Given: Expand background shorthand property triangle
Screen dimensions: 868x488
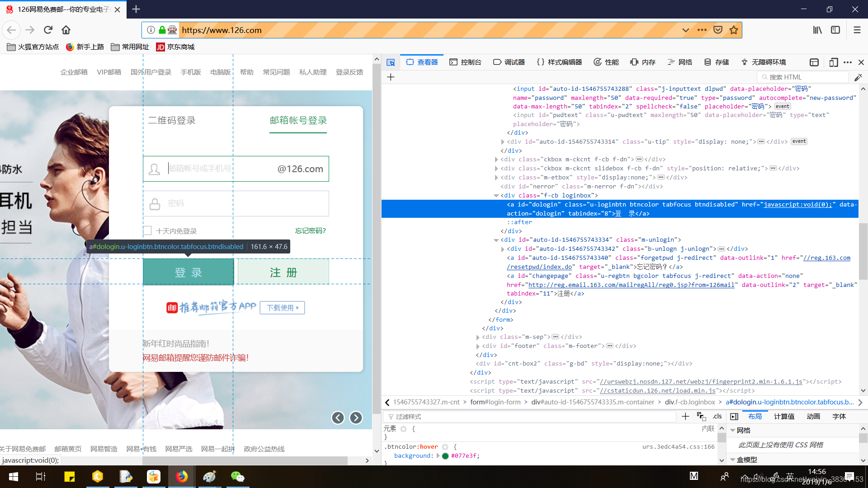Looking at the screenshot, I should click(438, 455).
